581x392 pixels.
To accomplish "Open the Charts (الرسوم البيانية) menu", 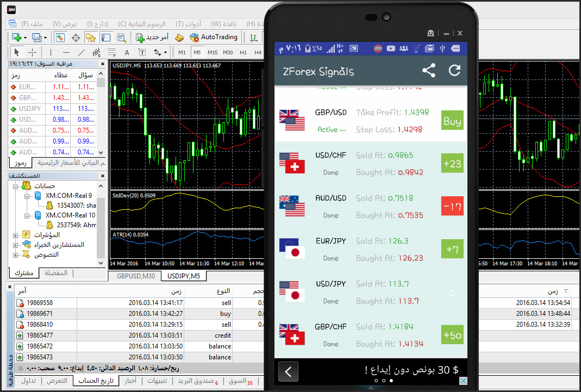I will (x=141, y=24).
